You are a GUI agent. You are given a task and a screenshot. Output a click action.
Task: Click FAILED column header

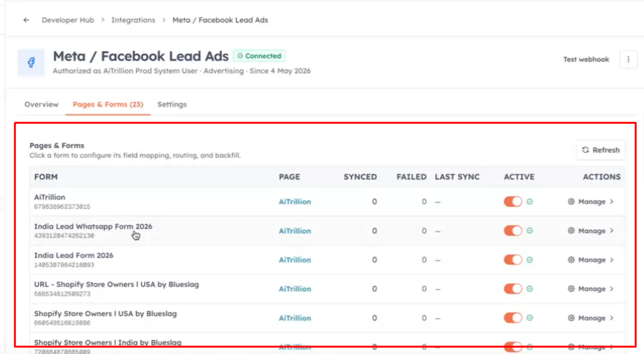(x=411, y=177)
